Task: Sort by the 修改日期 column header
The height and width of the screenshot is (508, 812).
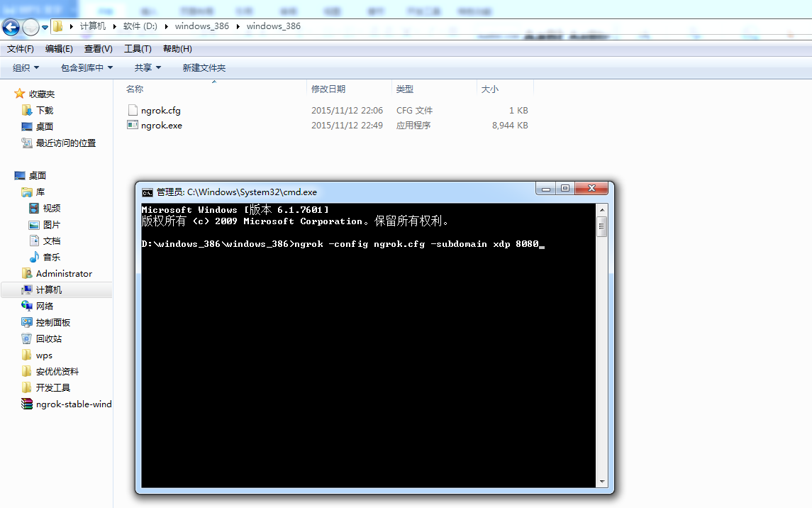Action: (328, 89)
